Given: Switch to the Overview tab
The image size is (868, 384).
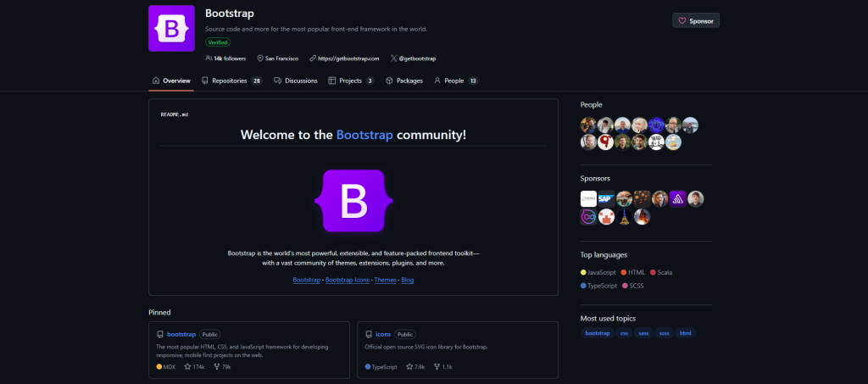Looking at the screenshot, I should click(171, 81).
